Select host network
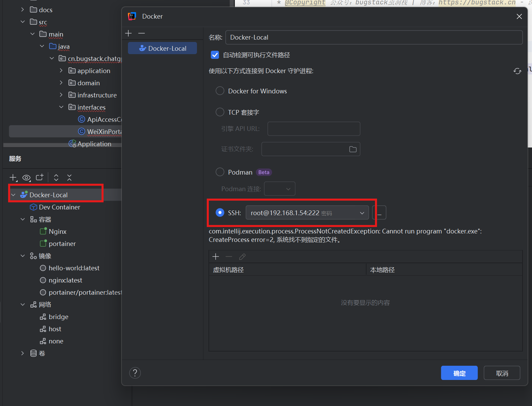 (55, 329)
